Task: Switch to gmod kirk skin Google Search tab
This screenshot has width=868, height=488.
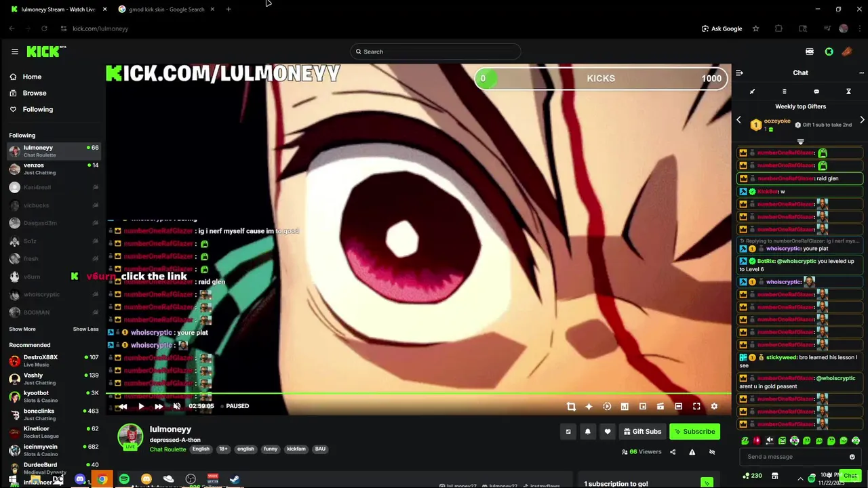Action: [166, 9]
